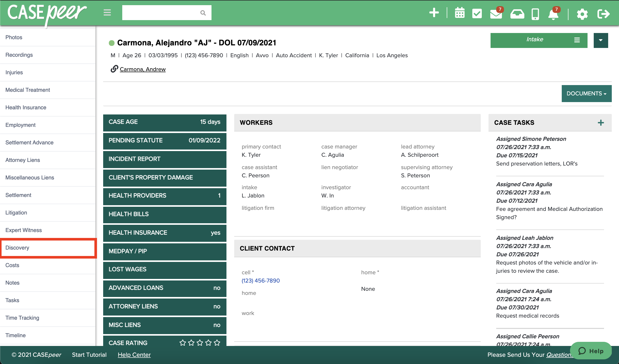The width and height of the screenshot is (619, 364).
Task: Open the Intake menu icon
Action: pos(577,40)
